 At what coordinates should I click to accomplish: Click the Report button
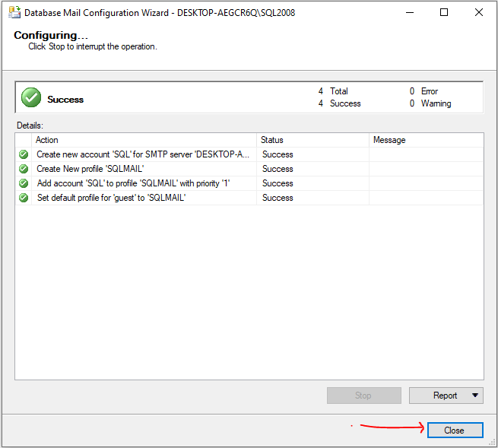click(x=446, y=396)
